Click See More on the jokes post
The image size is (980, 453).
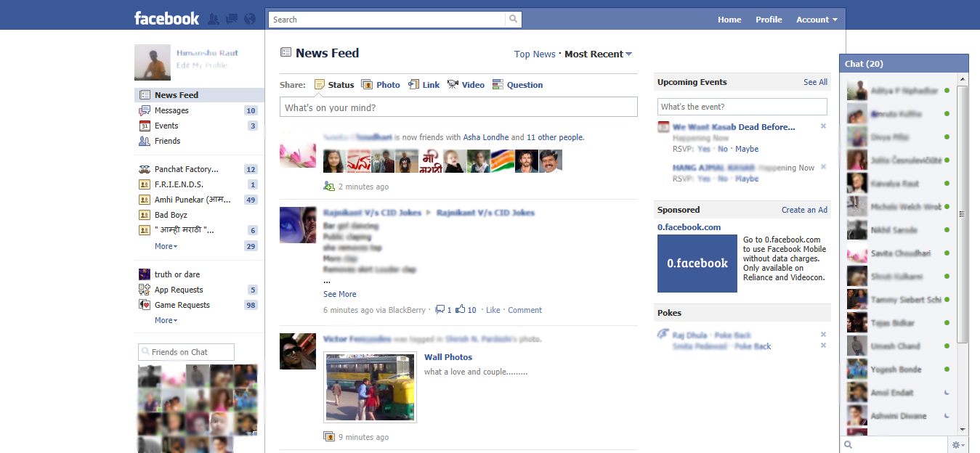[x=339, y=294]
